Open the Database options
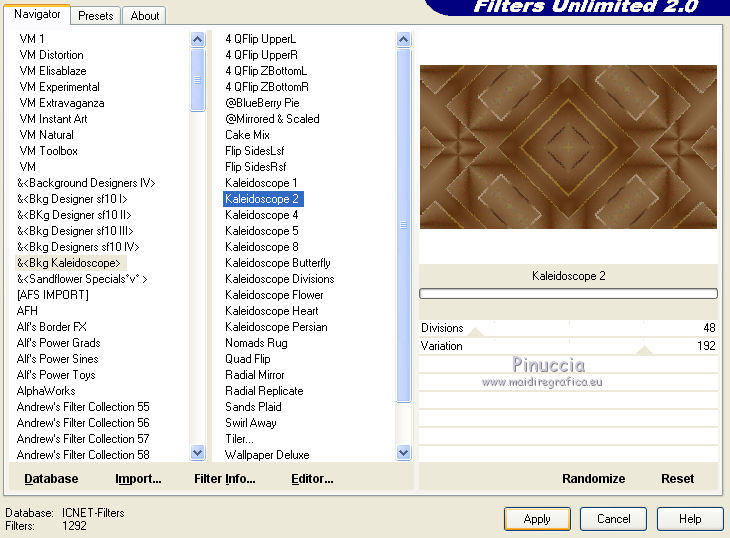The image size is (730, 538). [51, 478]
